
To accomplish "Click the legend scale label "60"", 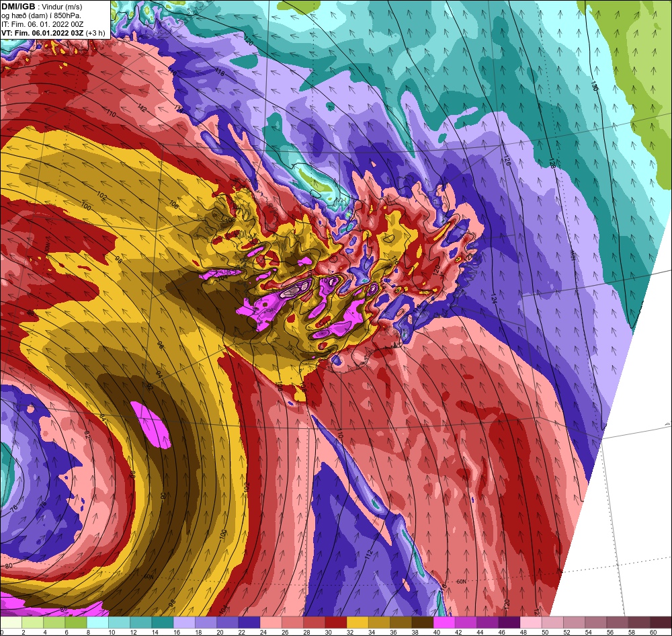I will click(x=653, y=632).
